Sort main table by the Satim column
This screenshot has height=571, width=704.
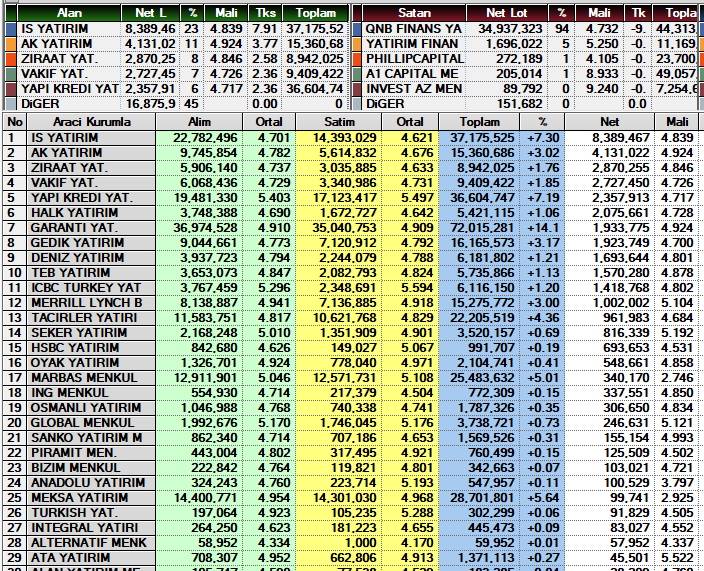(339, 122)
